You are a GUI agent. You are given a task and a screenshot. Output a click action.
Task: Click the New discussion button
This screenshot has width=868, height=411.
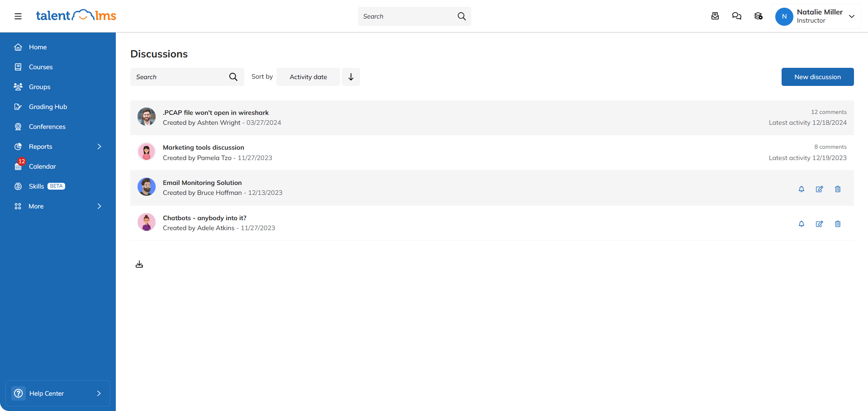pyautogui.click(x=818, y=77)
